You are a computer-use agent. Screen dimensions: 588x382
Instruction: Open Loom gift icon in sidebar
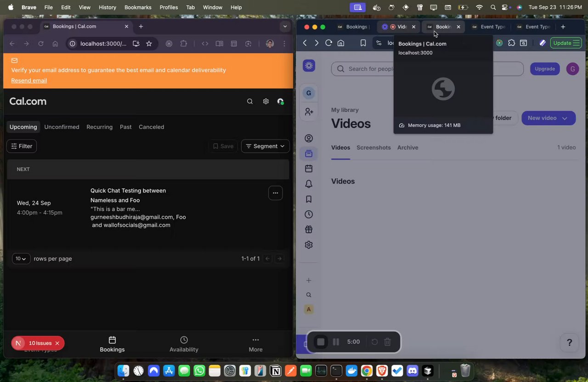[x=309, y=230]
